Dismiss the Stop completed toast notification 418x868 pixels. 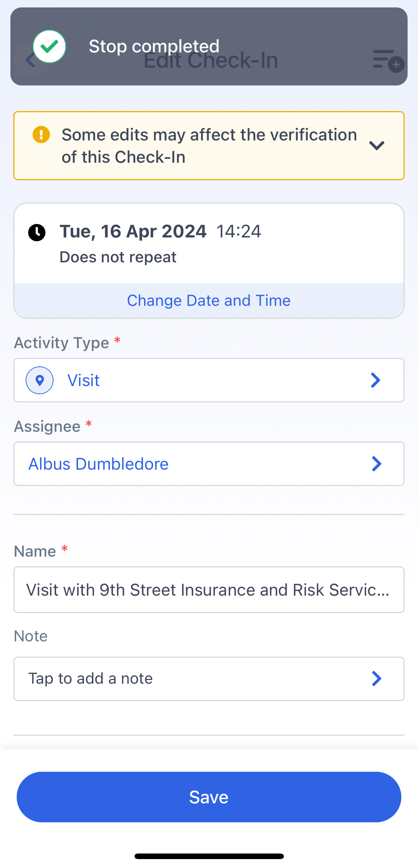(209, 46)
